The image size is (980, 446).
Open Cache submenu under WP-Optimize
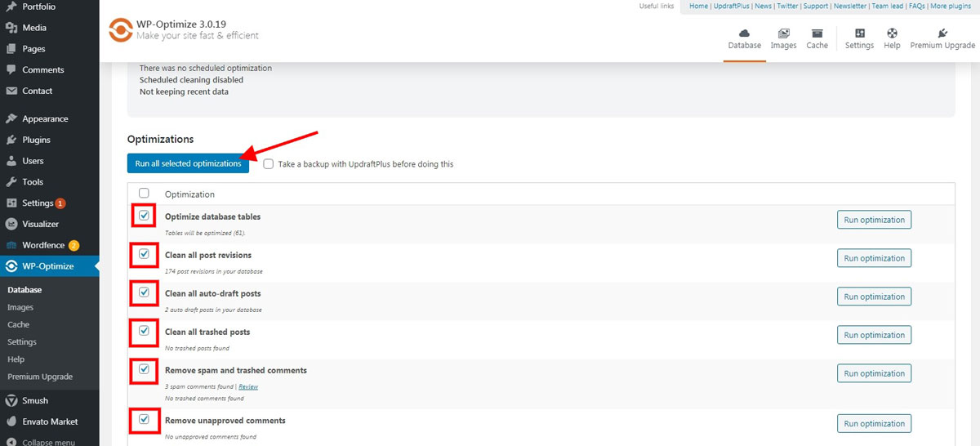point(18,324)
